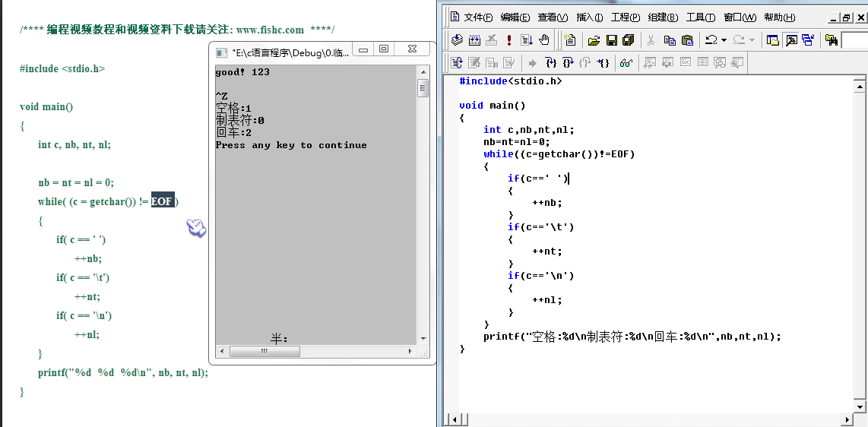Click the console window scroll-up arrow
Viewport: 868px width, 427px height.
[x=423, y=72]
